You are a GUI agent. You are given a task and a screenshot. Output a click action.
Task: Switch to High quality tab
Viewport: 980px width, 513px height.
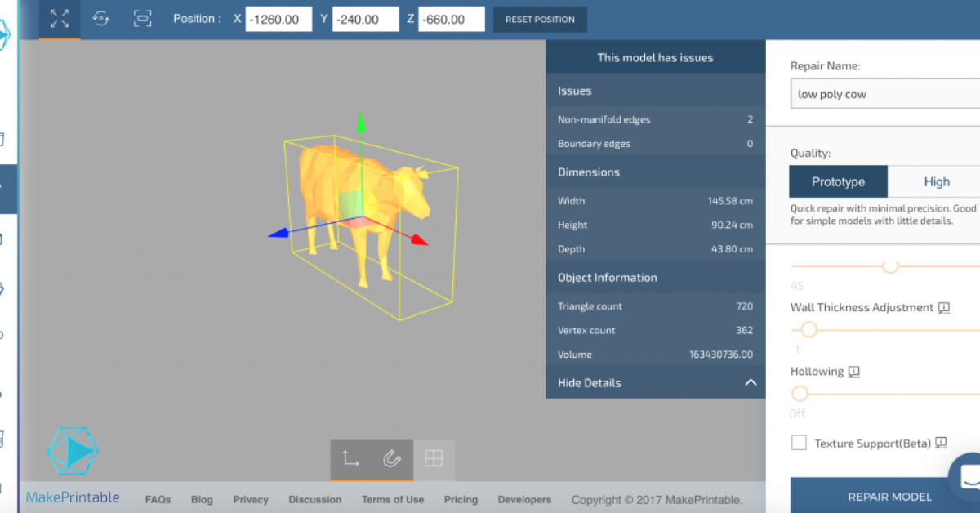937,181
